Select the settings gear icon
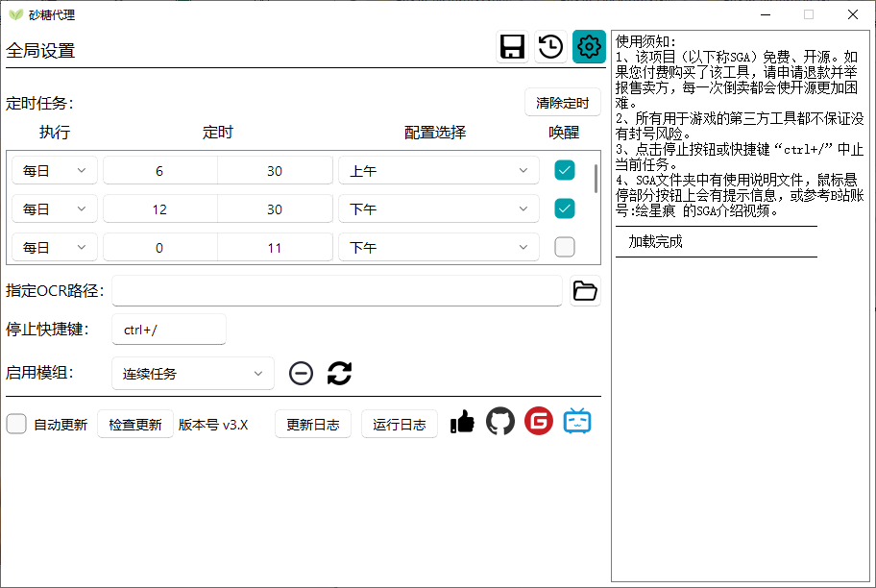The width and height of the screenshot is (876, 588). coord(589,46)
